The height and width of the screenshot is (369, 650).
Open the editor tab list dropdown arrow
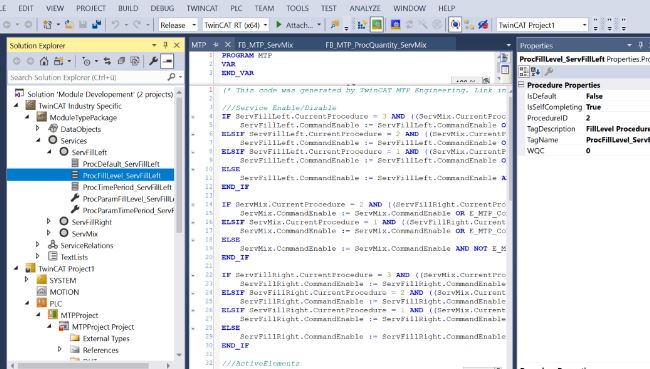tap(509, 45)
